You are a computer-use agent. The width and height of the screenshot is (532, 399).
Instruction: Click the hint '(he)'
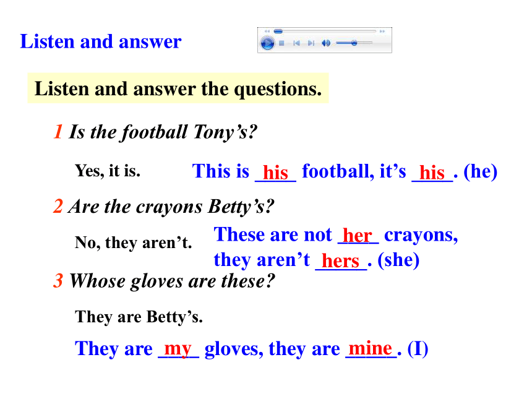pos(481,171)
